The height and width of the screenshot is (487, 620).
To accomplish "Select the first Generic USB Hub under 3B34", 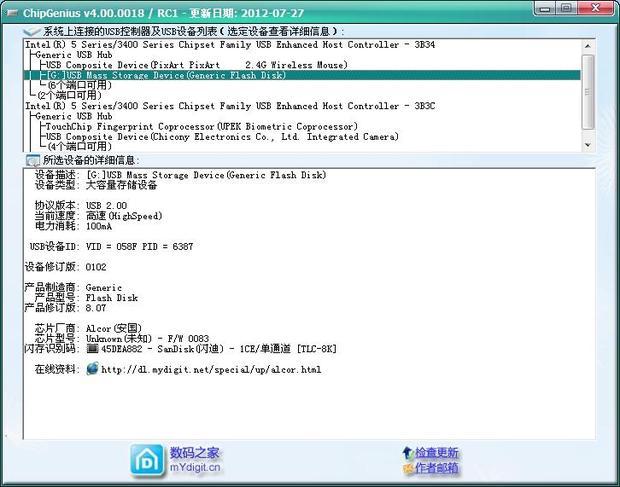I will point(74,55).
